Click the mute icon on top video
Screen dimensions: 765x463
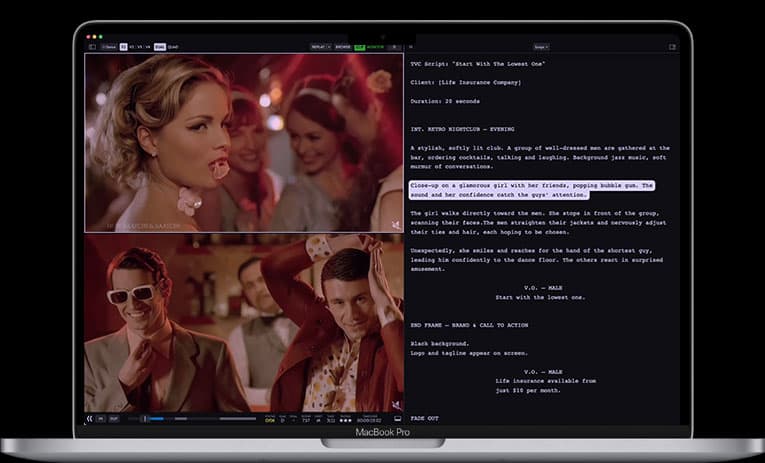click(x=396, y=224)
